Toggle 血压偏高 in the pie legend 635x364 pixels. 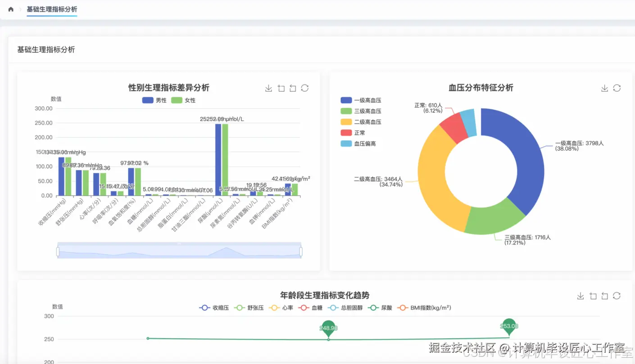point(358,144)
